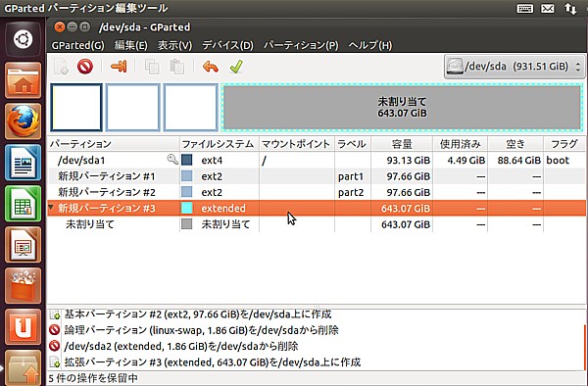Undo the last operation with orange arrow
The height and width of the screenshot is (386, 588).
click(x=210, y=67)
